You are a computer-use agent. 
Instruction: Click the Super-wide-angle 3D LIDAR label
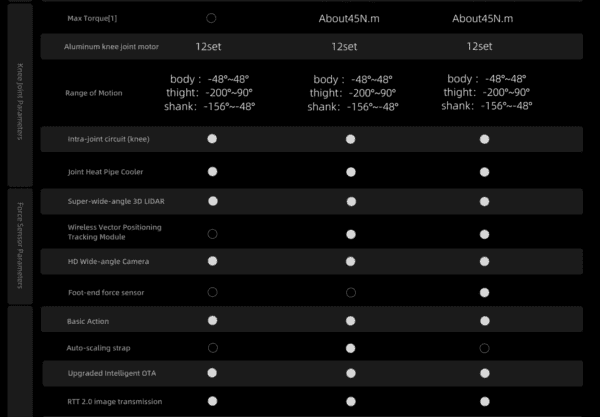[x=115, y=201]
